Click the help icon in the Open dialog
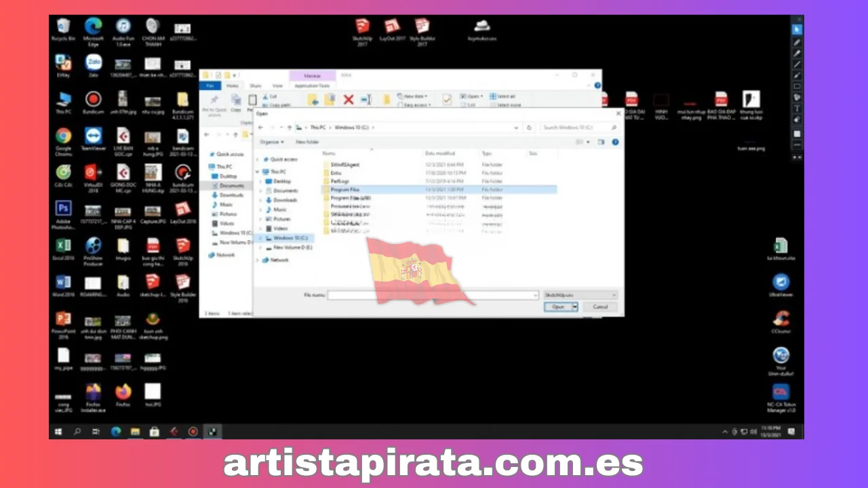868x488 pixels. click(x=615, y=142)
